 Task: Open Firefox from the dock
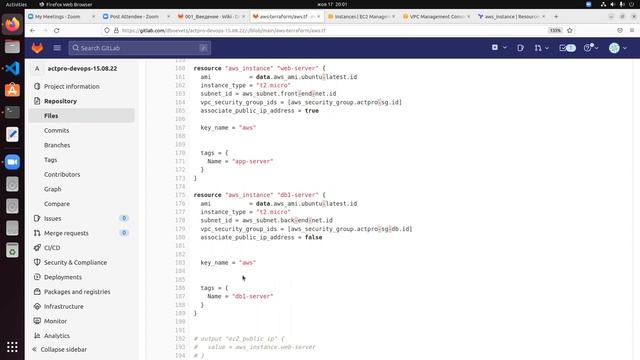[x=12, y=24]
